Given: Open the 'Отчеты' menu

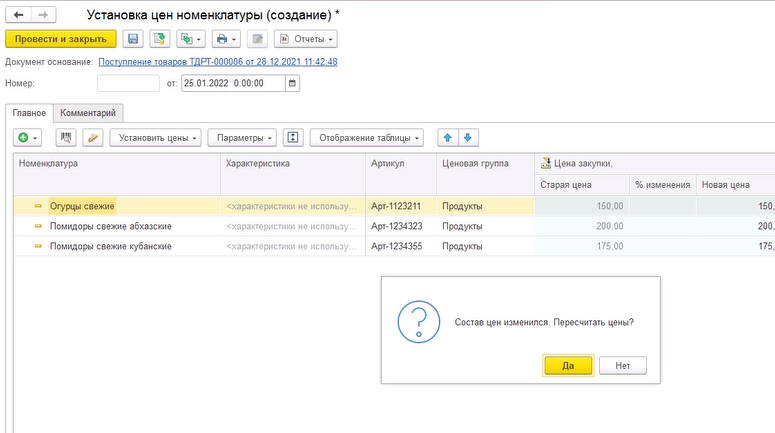Looking at the screenshot, I should point(305,39).
